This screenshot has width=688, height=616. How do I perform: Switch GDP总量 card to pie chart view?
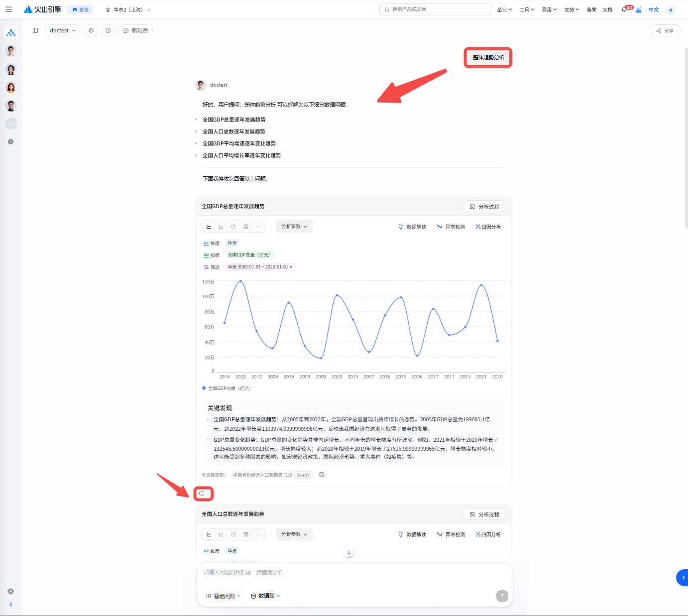(x=233, y=227)
